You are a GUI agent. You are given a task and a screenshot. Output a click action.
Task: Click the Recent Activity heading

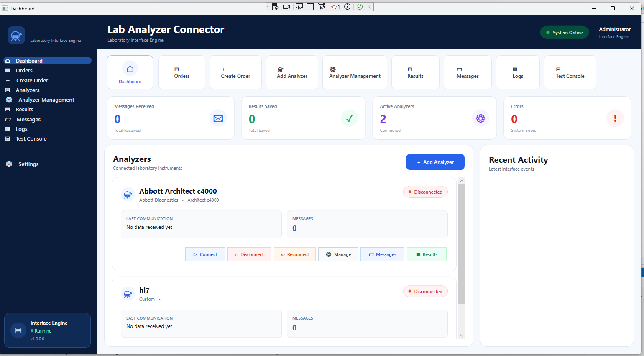[x=519, y=160]
